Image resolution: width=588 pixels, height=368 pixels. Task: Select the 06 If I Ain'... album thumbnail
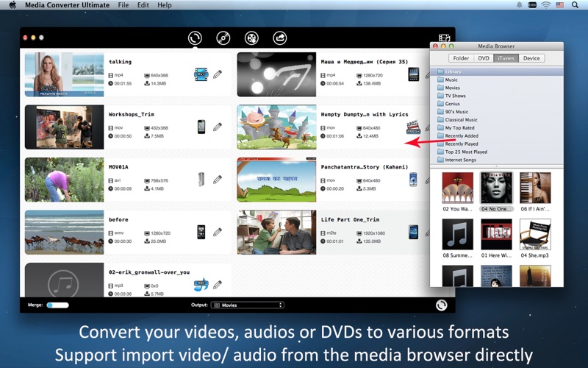(535, 188)
